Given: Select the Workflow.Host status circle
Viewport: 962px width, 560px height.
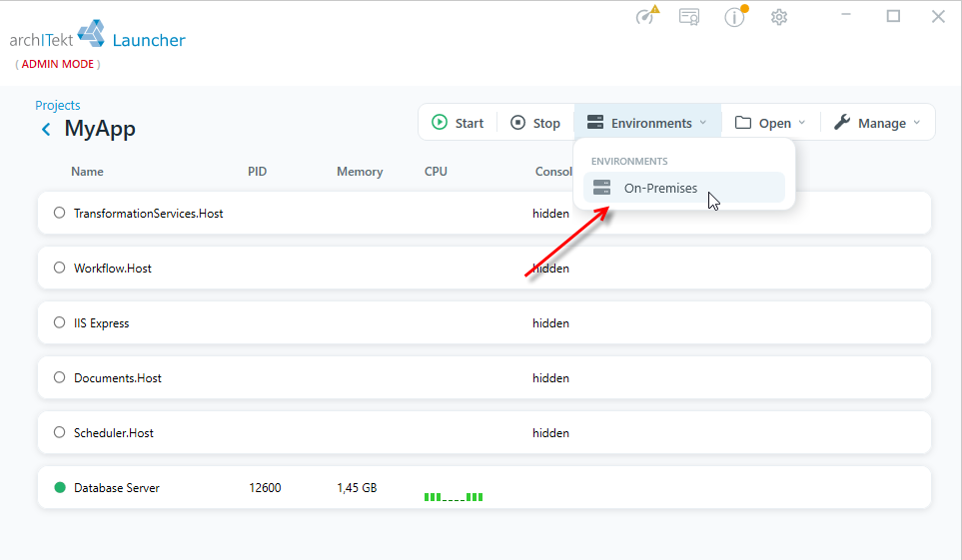Looking at the screenshot, I should click(59, 268).
